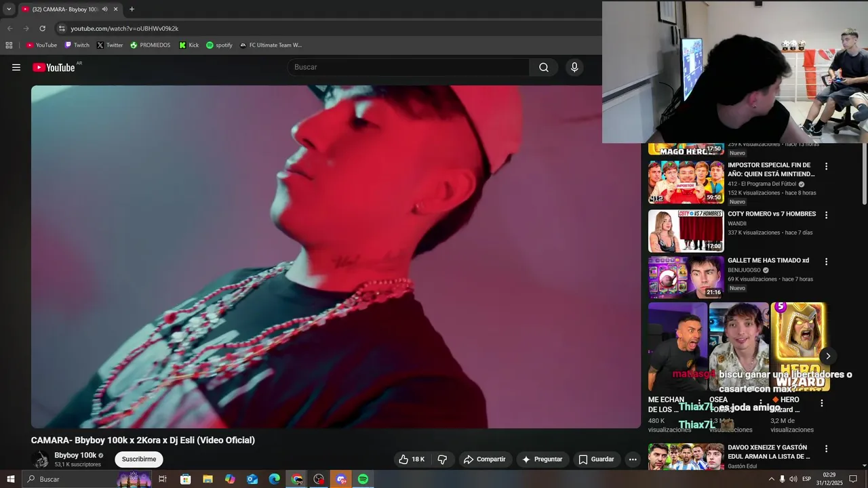Screen dimensions: 868x488
Task: Click the Compartir button
Action: (484, 460)
